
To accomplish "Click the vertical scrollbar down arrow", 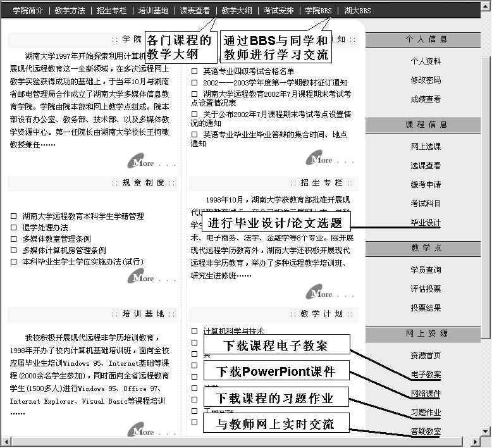I will point(486,430).
